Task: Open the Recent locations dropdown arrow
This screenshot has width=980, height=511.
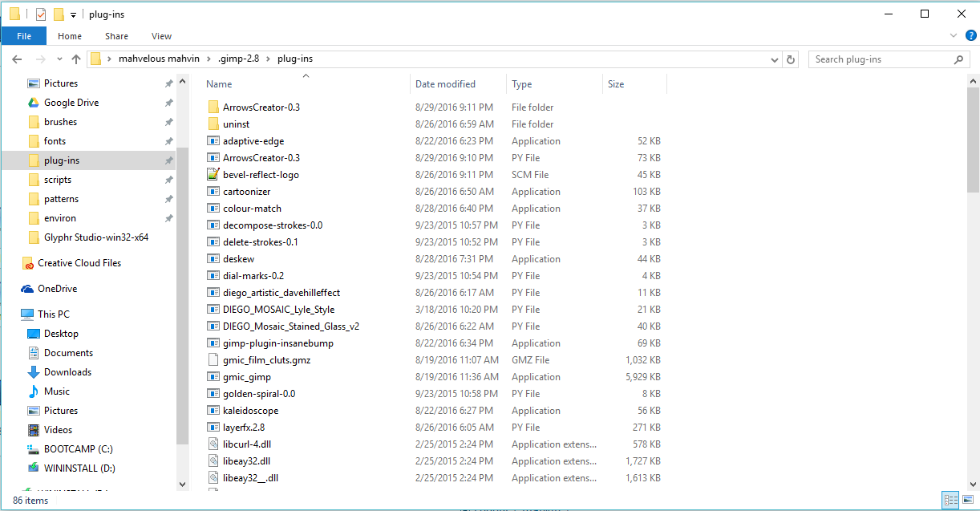Action: tap(58, 59)
